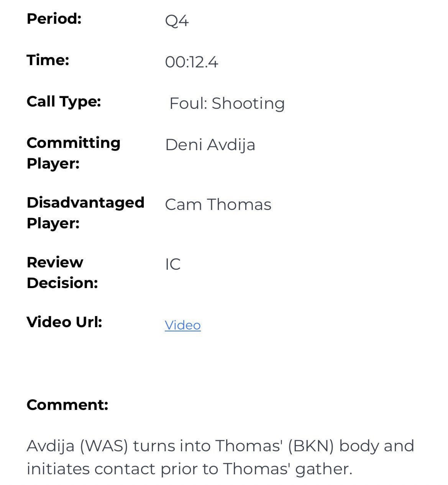The width and height of the screenshot is (448, 485).
Task: Click the Video Url label
Action: 64,322
